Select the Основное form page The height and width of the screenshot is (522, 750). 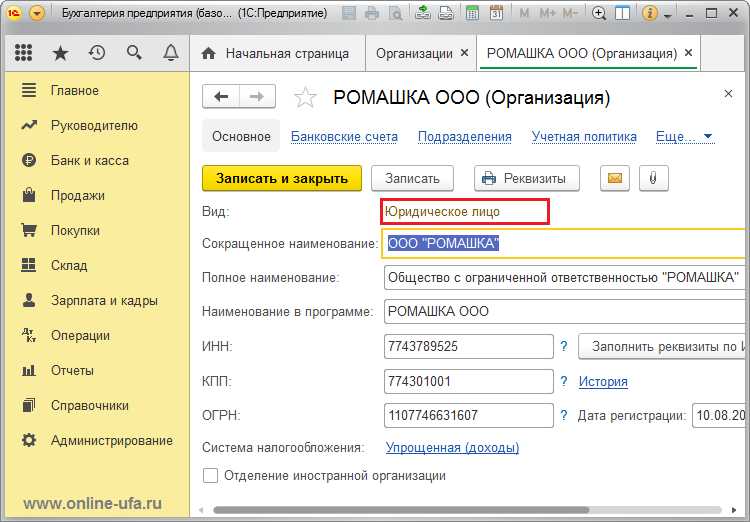point(241,136)
